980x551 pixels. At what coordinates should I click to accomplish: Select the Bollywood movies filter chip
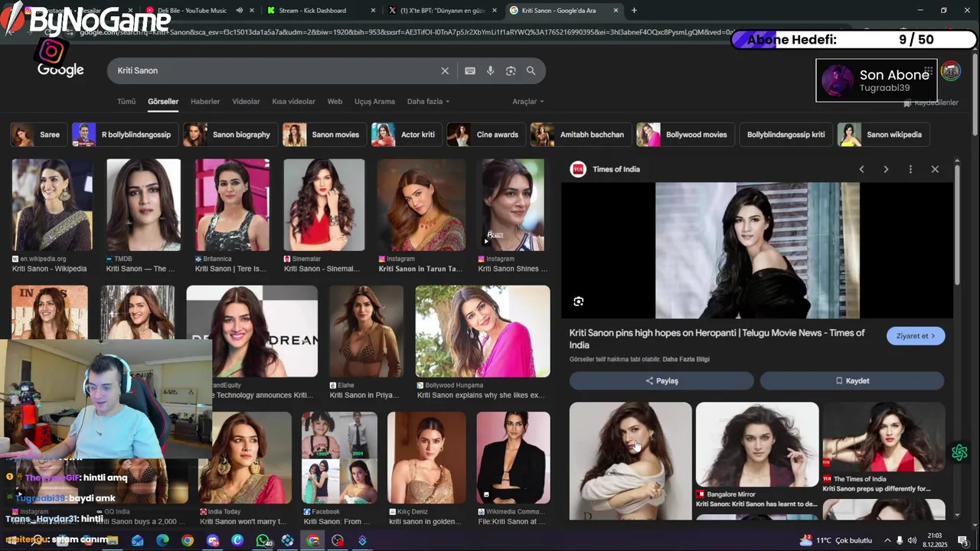pyautogui.click(x=685, y=135)
